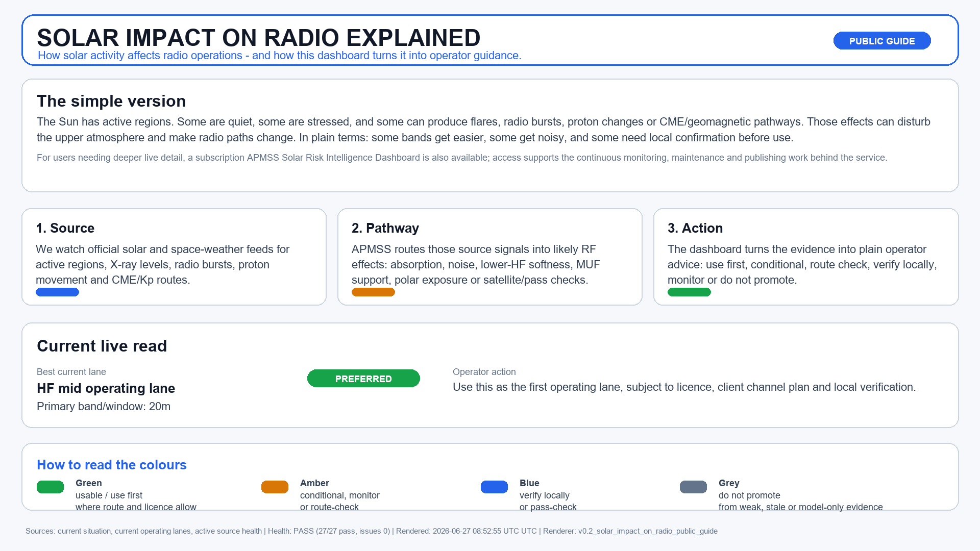Click the advice 'Use this as the first operating lane'
This screenshot has width=980, height=551.
[684, 387]
